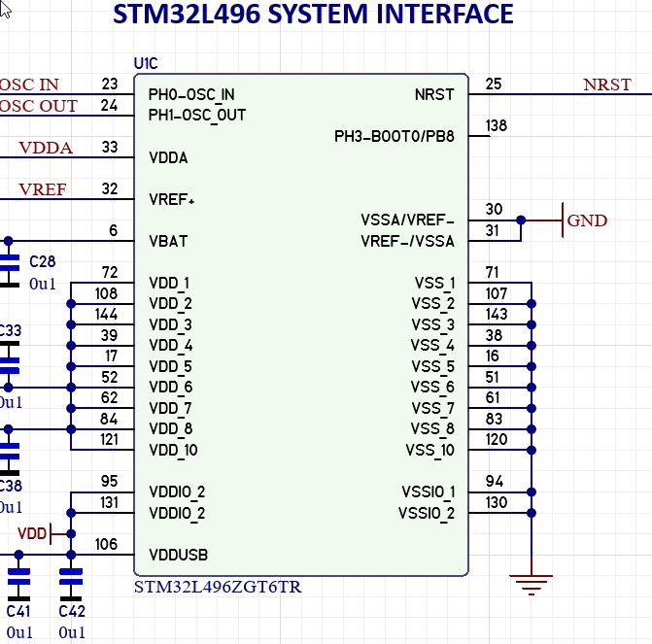This screenshot has width=652, height=644.
Task: Select the VBAT pin label
Action: coord(168,241)
